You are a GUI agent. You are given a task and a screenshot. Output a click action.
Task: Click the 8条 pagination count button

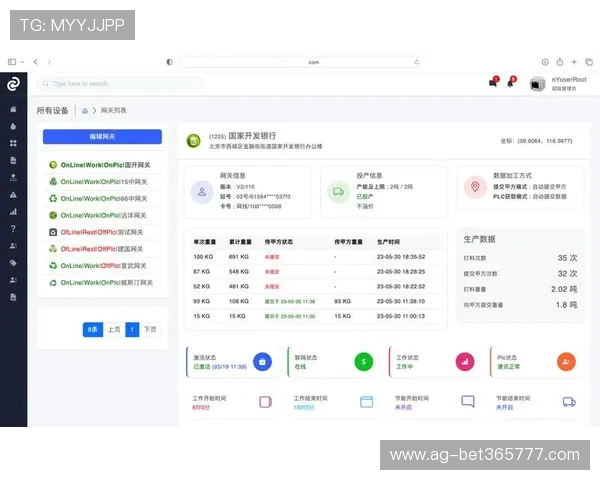pos(93,330)
